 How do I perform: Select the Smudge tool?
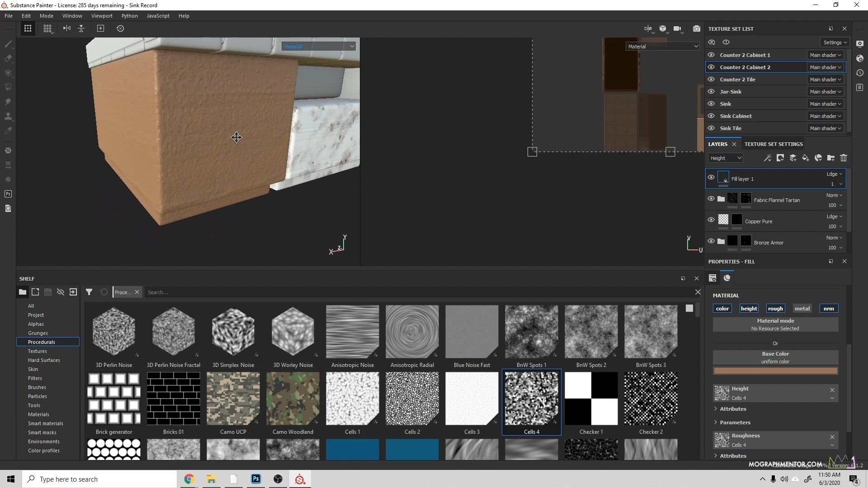tap(8, 102)
